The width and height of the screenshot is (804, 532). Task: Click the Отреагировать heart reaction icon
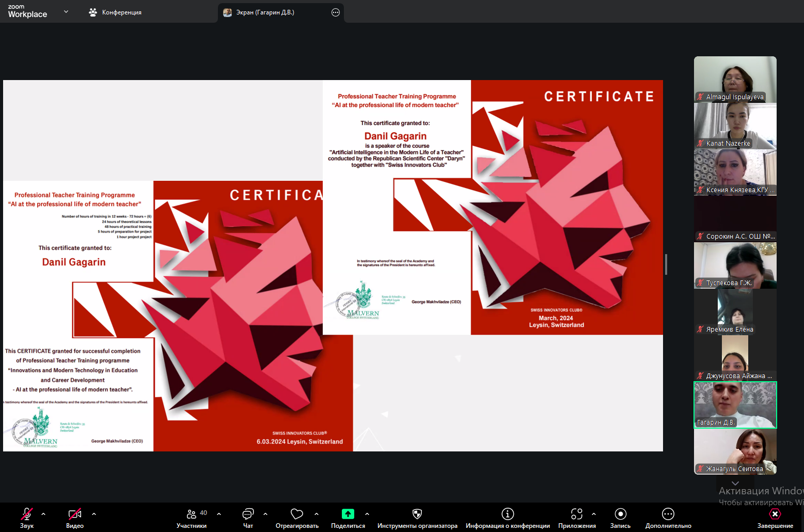(297, 514)
